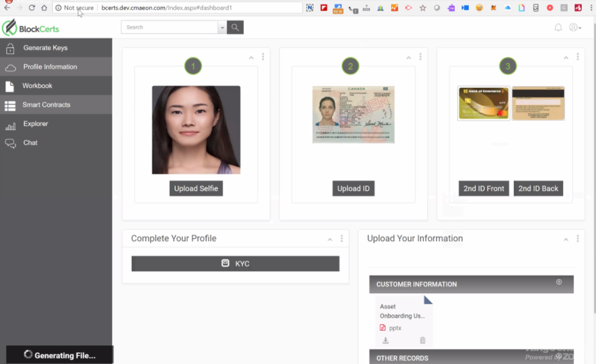Focus the Search input field

[170, 28]
